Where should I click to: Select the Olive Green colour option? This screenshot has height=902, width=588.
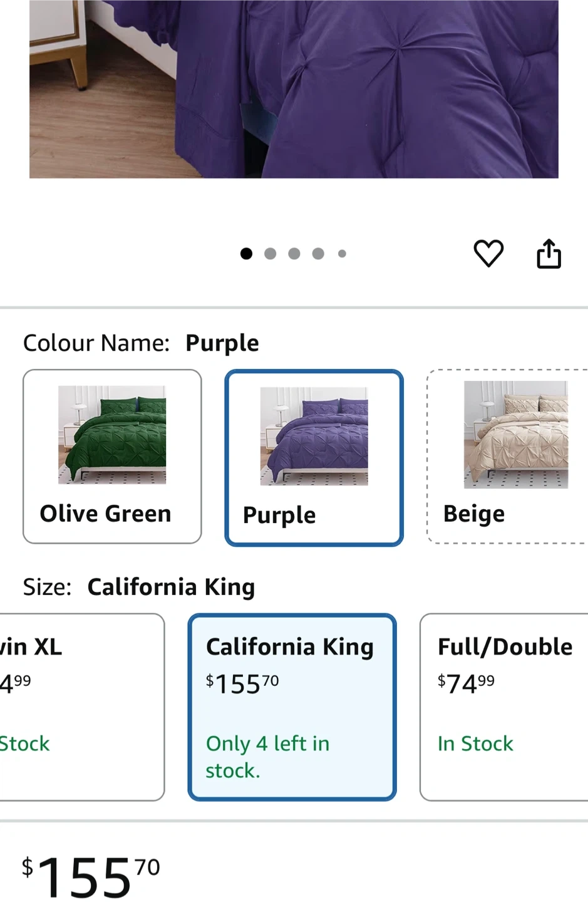[x=112, y=457]
